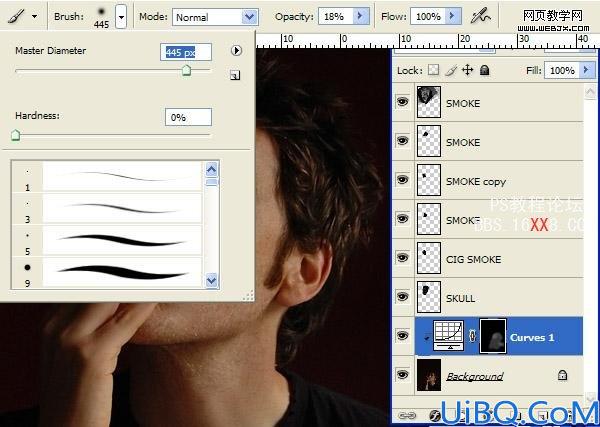Click the Fill 100% field

point(562,70)
